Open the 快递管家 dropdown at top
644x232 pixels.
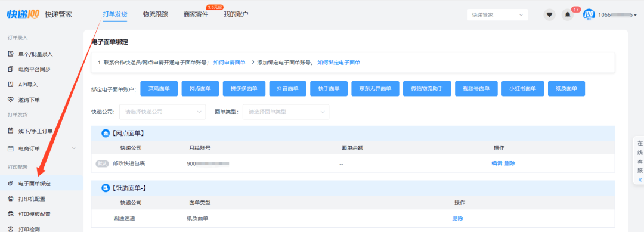pyautogui.click(x=498, y=15)
